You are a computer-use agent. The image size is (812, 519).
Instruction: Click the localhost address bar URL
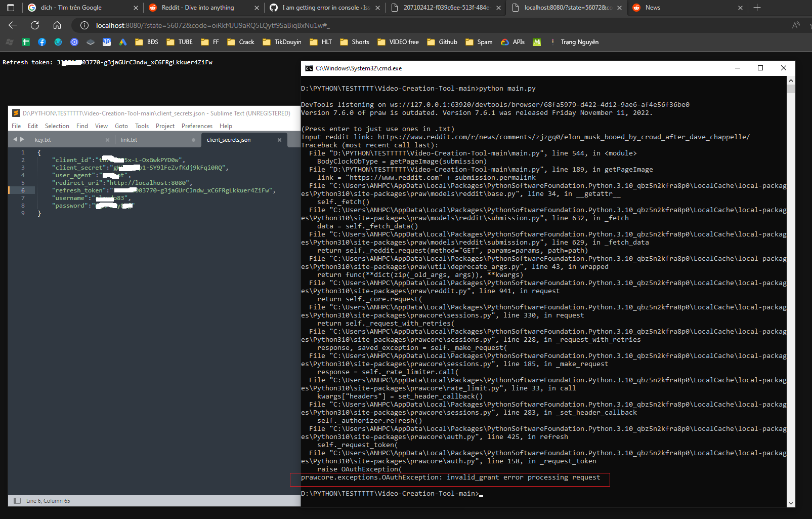pos(212,25)
